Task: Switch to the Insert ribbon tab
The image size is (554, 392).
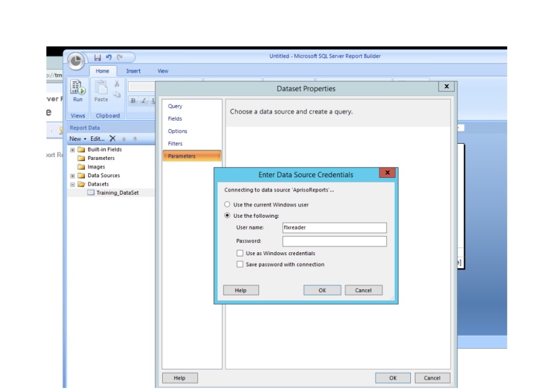Action: 133,71
